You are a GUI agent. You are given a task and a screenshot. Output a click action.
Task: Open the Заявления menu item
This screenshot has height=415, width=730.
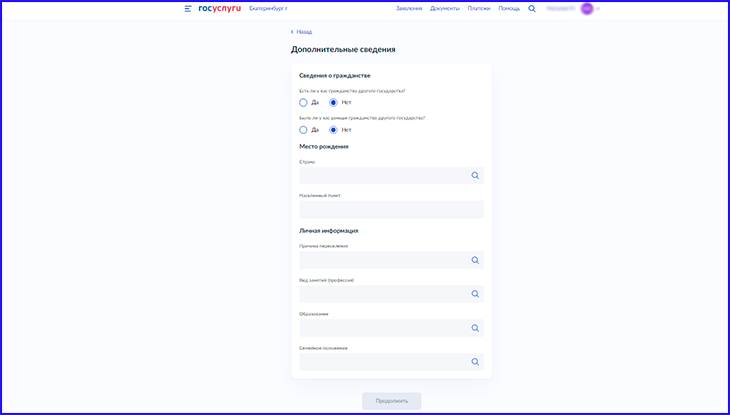[409, 8]
